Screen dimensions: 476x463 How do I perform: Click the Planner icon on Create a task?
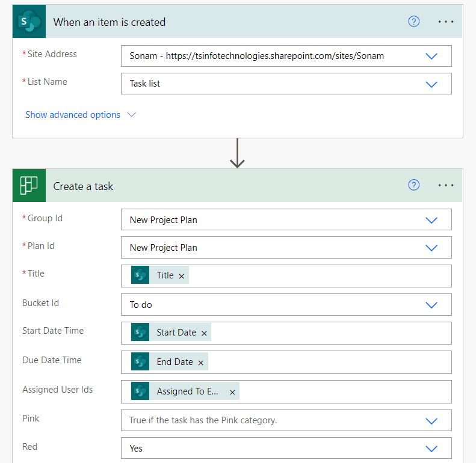click(29, 185)
